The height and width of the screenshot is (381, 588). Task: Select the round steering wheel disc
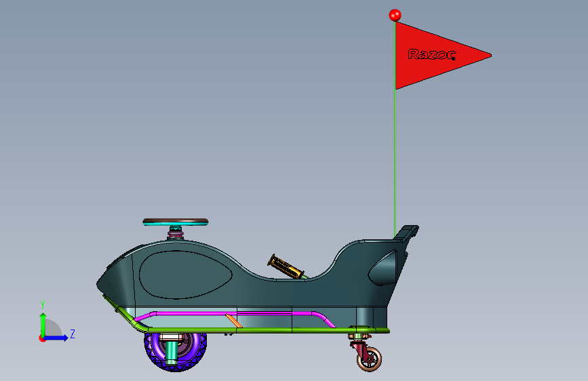pos(176,222)
